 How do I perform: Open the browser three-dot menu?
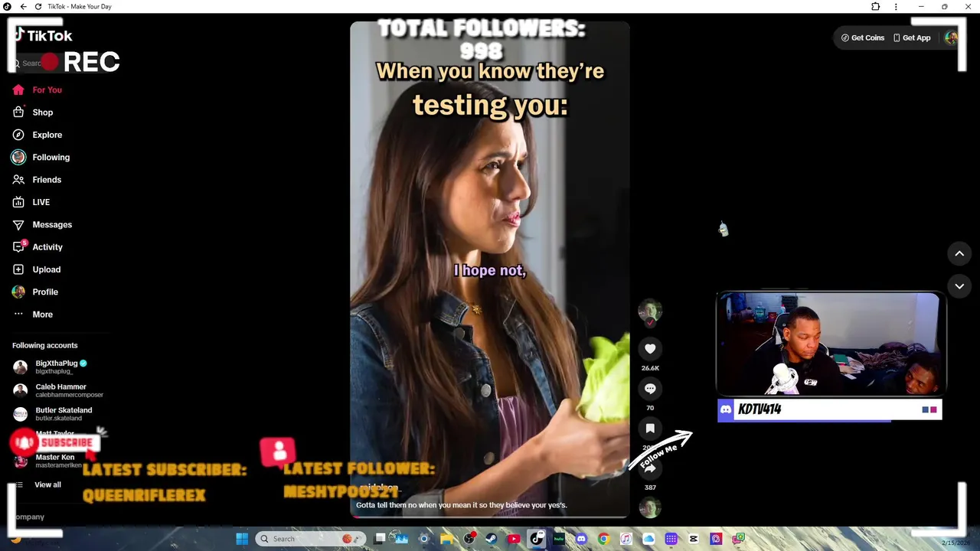(x=896, y=7)
